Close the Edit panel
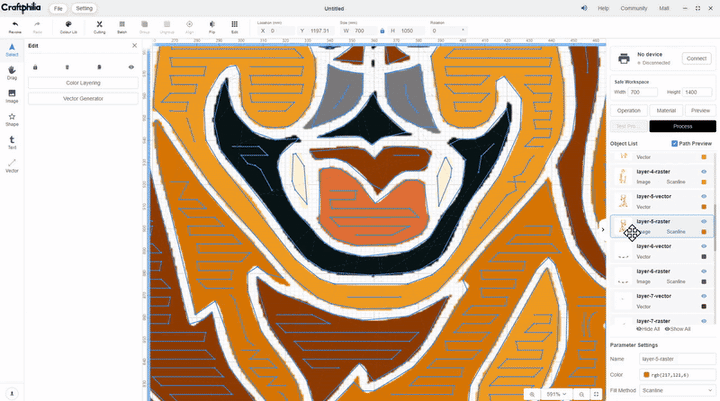 (135, 45)
